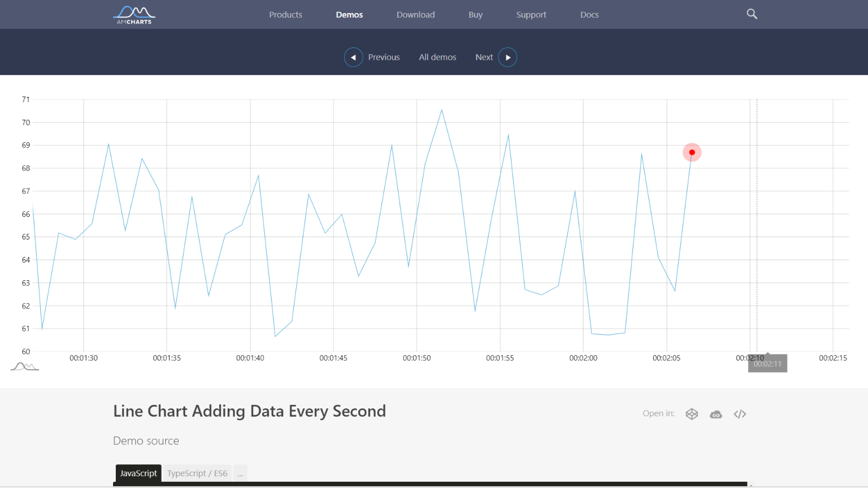This screenshot has width=868, height=488.
Task: Click the Products navigation item
Action: click(x=285, y=15)
